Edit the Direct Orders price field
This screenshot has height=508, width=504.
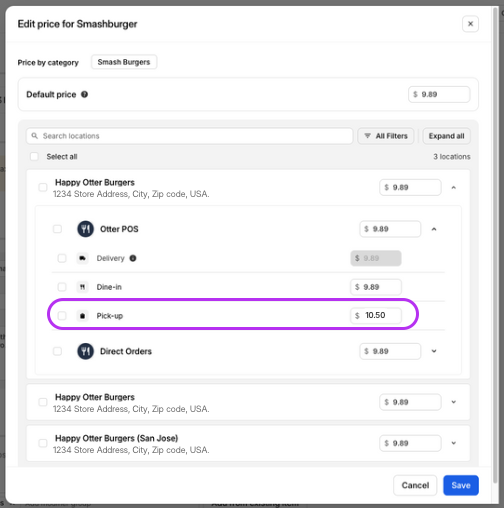390,351
